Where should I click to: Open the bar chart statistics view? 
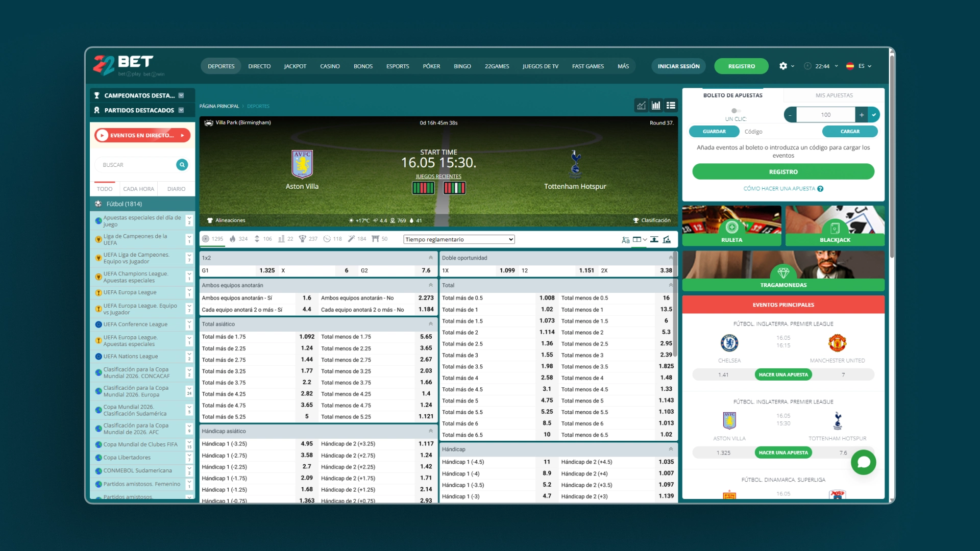click(656, 106)
